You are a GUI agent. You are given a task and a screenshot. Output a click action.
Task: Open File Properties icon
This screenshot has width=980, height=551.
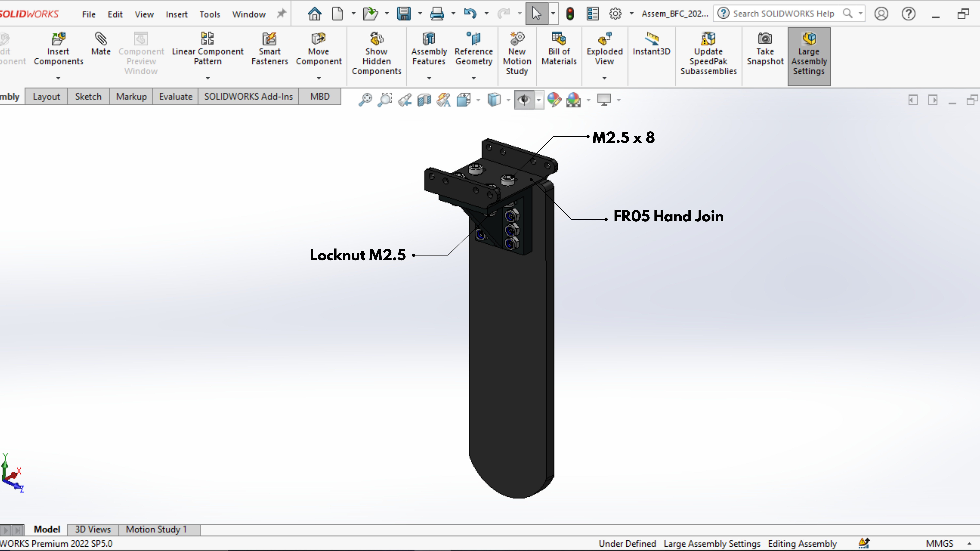tap(592, 14)
